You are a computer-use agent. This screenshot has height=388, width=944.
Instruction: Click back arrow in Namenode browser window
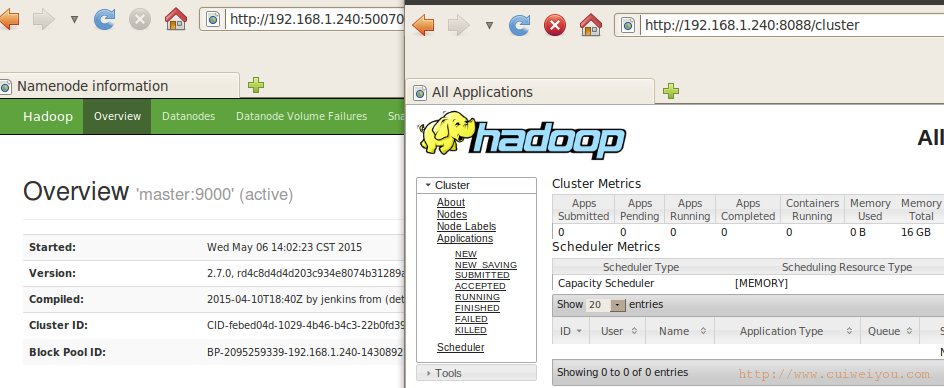click(9, 19)
